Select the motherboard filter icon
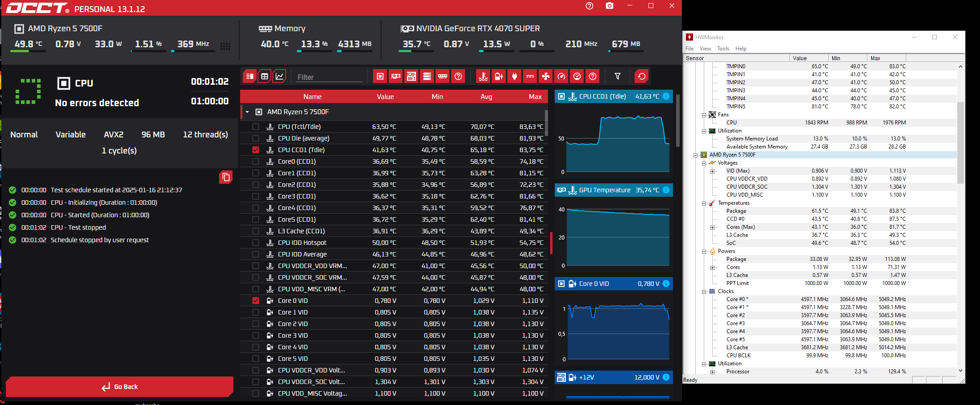 411,76
